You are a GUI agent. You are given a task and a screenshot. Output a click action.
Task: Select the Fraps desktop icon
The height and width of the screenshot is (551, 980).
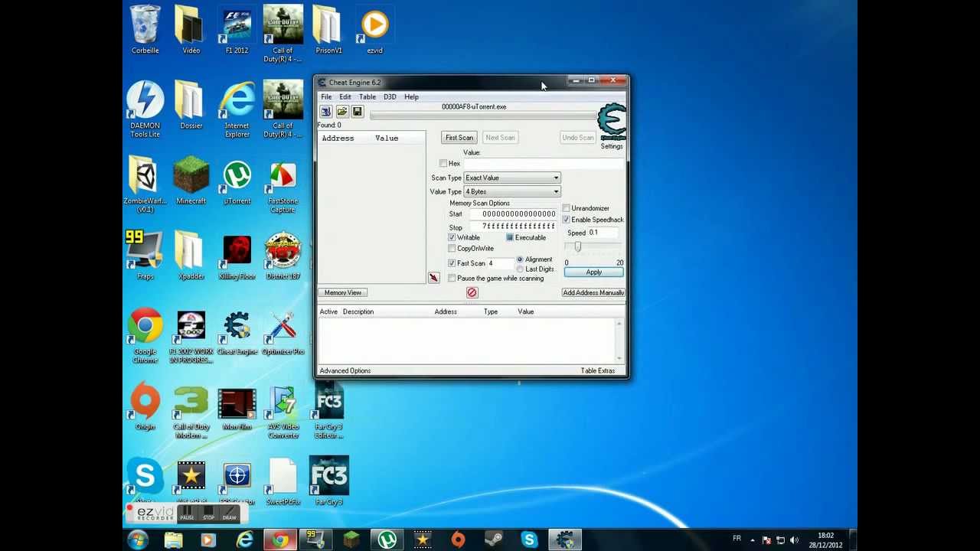pyautogui.click(x=145, y=256)
